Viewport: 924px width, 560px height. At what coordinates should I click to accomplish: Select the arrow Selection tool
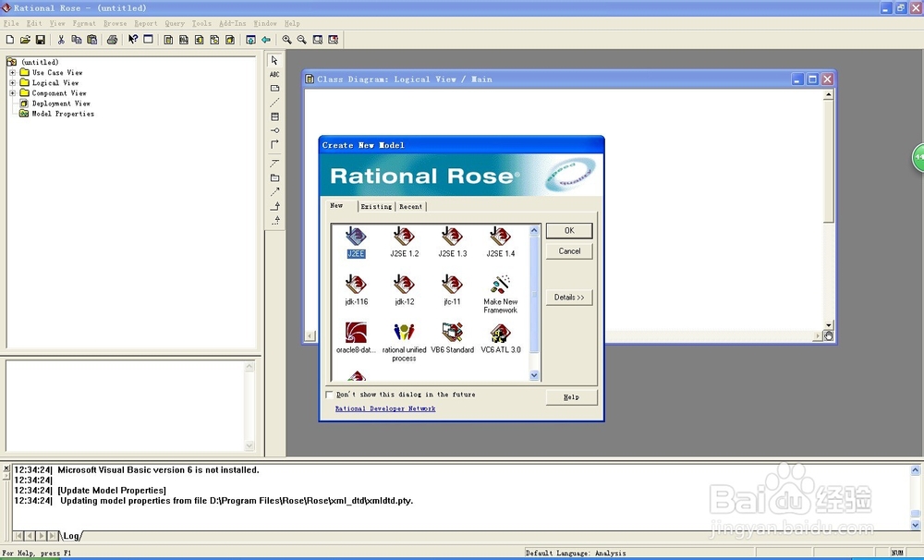coord(274,60)
